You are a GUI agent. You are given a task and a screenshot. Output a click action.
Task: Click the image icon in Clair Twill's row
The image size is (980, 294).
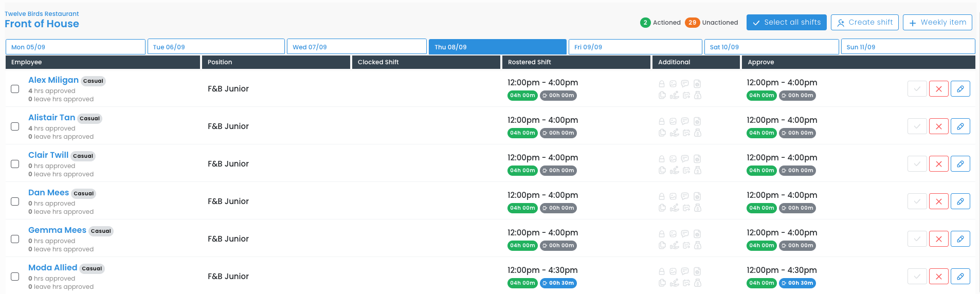pos(673,159)
